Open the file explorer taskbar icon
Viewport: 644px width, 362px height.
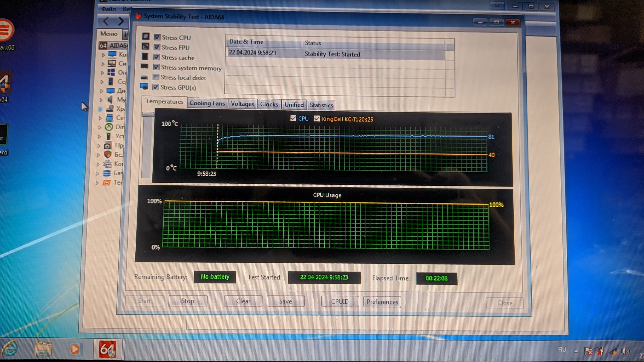point(43,349)
